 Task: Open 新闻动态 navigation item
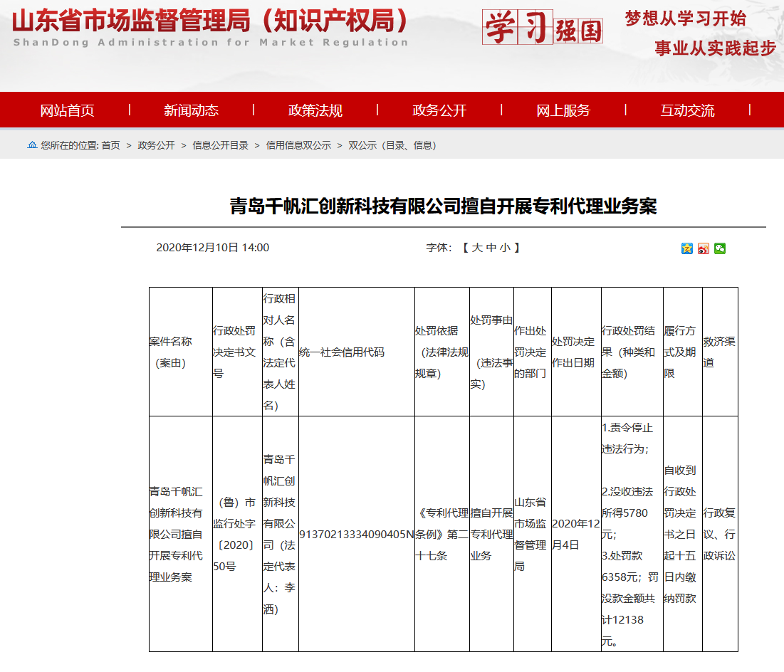pos(191,110)
